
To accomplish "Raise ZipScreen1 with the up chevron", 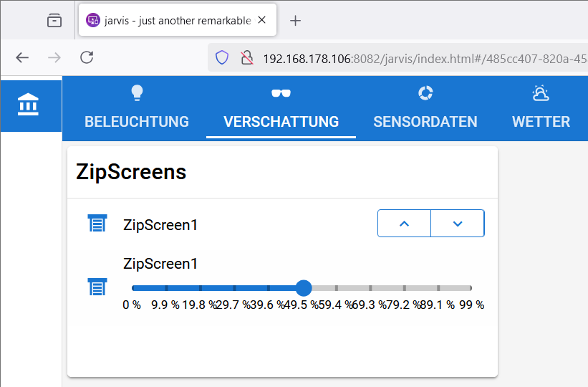I will [x=404, y=224].
